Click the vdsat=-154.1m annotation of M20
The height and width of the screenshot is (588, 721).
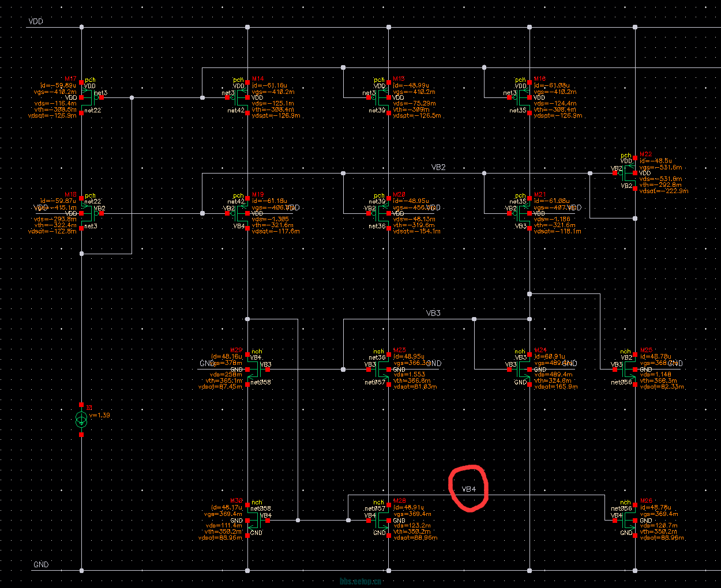click(x=416, y=231)
